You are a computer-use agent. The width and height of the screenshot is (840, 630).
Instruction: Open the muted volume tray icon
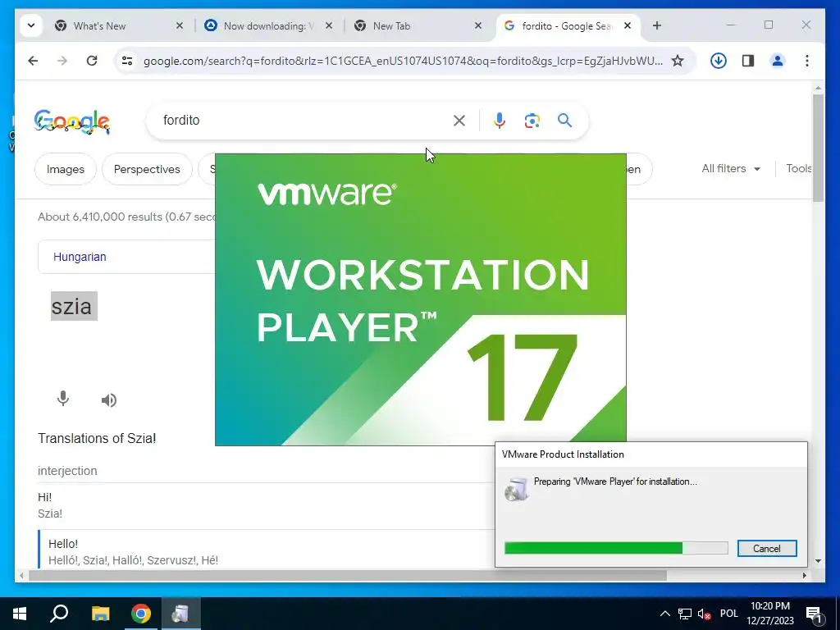click(x=704, y=614)
